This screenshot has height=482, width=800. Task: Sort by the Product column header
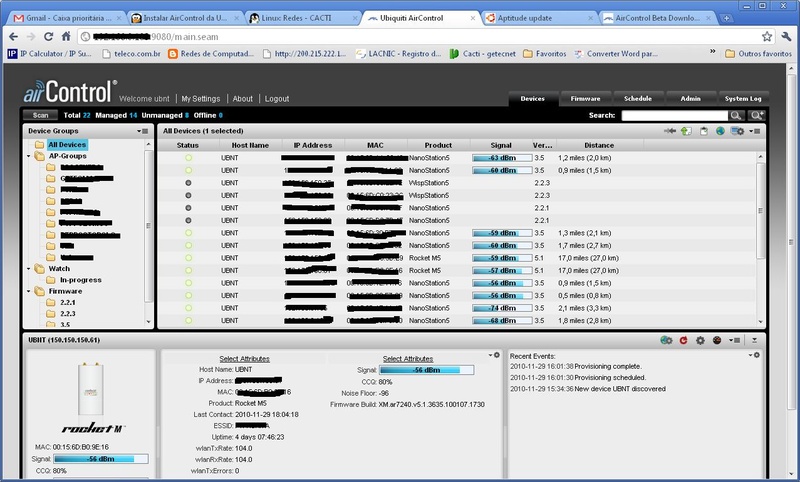438,145
